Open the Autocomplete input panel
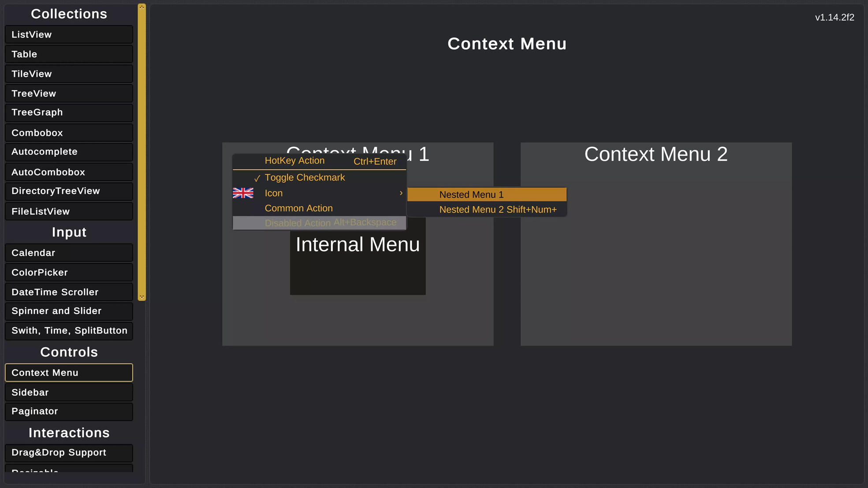This screenshot has width=868, height=488. (x=69, y=152)
